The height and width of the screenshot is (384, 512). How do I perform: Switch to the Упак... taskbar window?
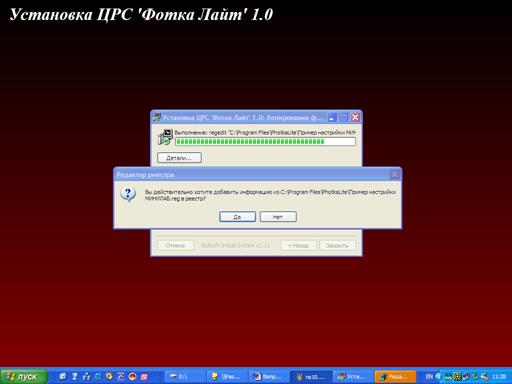tap(226, 377)
